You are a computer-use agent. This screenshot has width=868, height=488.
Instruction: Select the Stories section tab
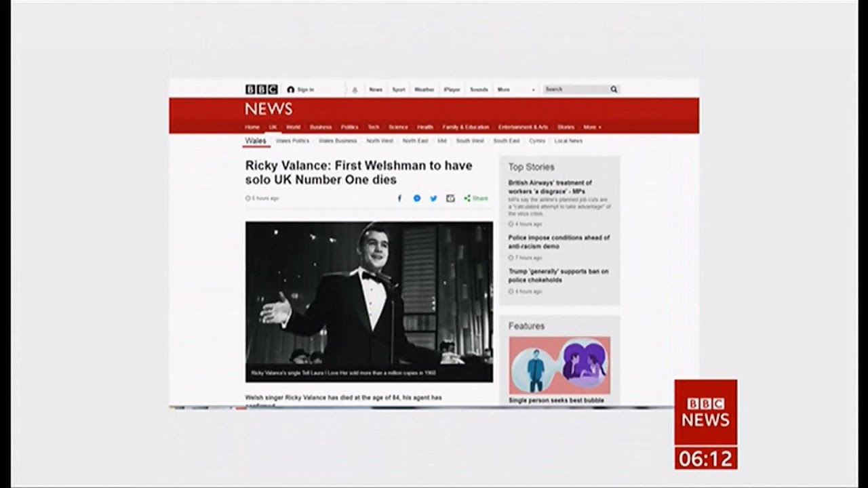566,127
